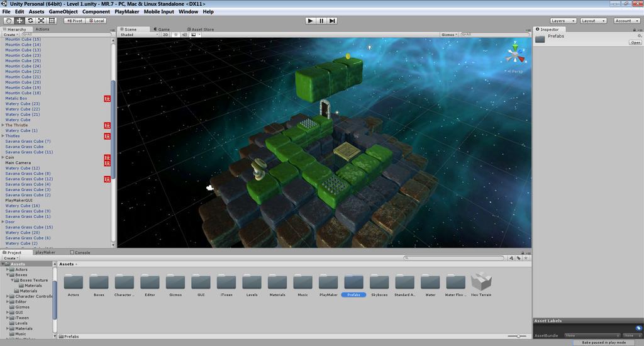Switch to the Game tab
The image size is (644, 346).
tap(162, 29)
